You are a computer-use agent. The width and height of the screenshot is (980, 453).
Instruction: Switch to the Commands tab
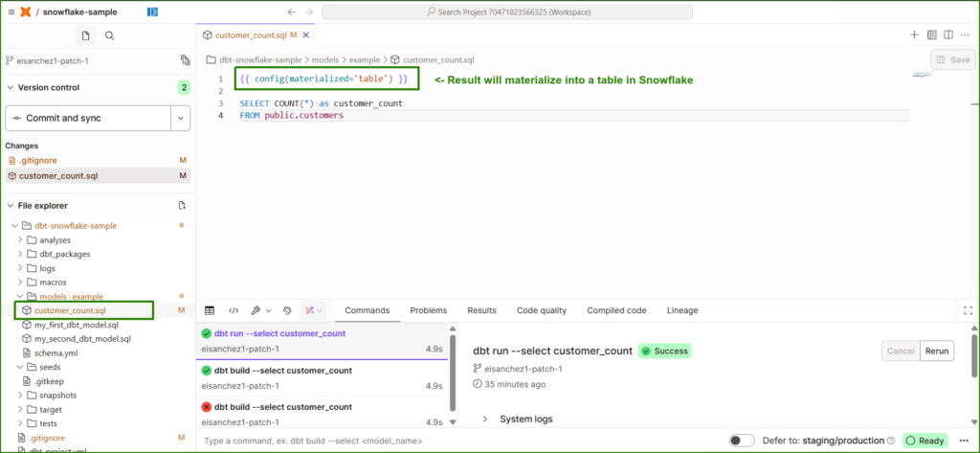click(x=367, y=310)
